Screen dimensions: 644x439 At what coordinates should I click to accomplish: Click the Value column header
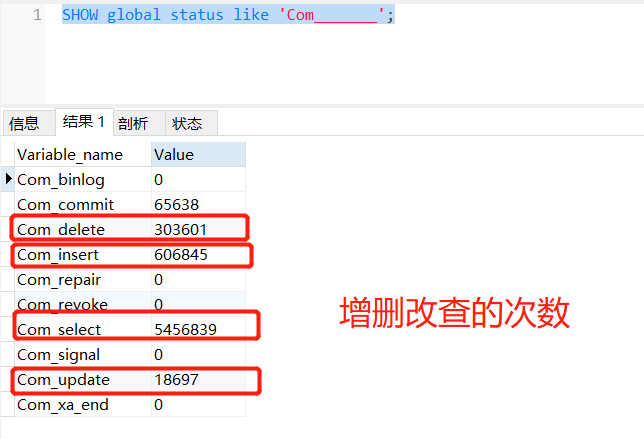pyautogui.click(x=198, y=155)
